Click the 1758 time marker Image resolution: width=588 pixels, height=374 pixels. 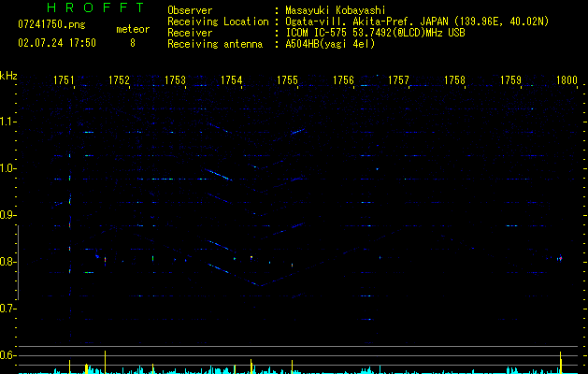454,80
